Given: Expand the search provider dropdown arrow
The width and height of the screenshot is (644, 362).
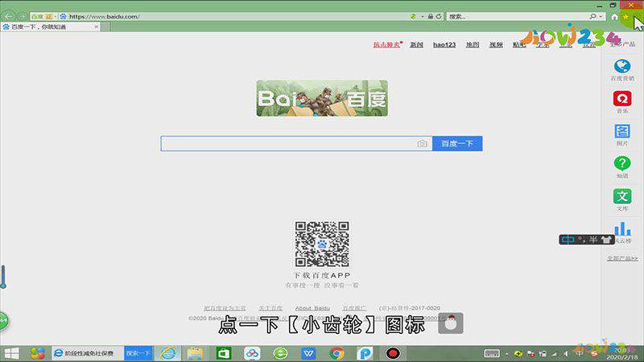Looking at the screenshot, I should (x=601, y=16).
